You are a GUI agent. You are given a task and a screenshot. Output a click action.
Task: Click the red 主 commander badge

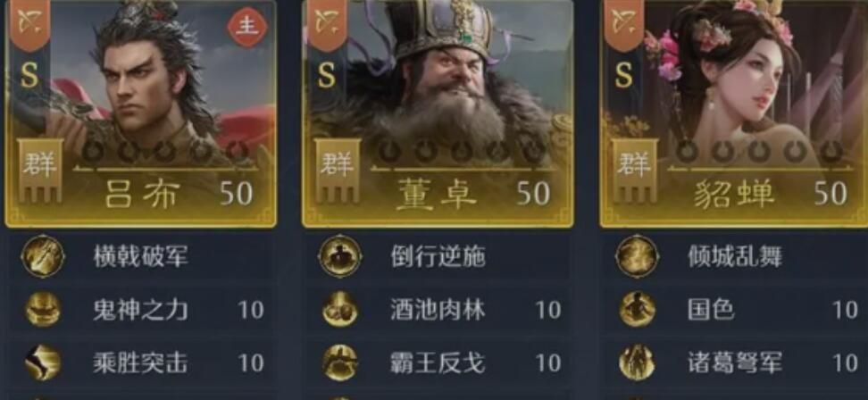click(247, 27)
